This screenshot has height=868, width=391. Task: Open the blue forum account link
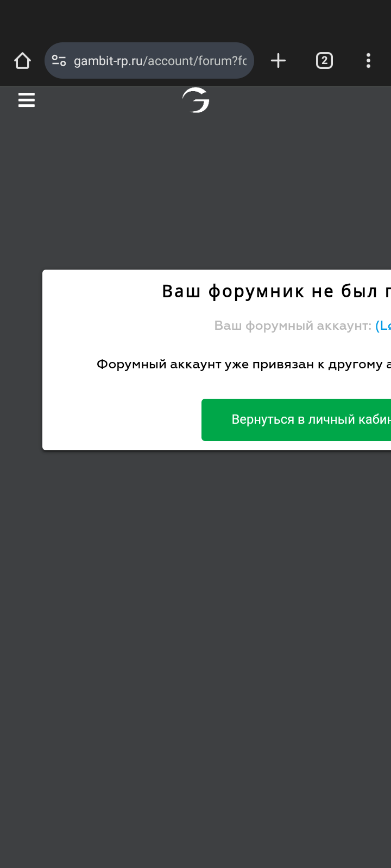coord(383,325)
